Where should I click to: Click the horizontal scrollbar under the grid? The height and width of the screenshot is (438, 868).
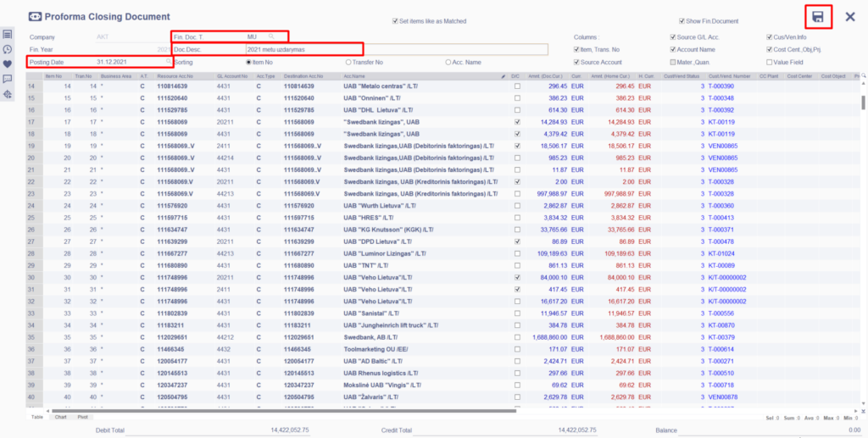(339, 411)
